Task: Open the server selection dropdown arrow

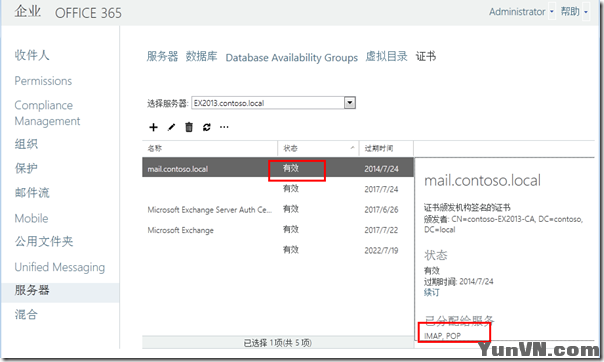Action: (x=350, y=103)
